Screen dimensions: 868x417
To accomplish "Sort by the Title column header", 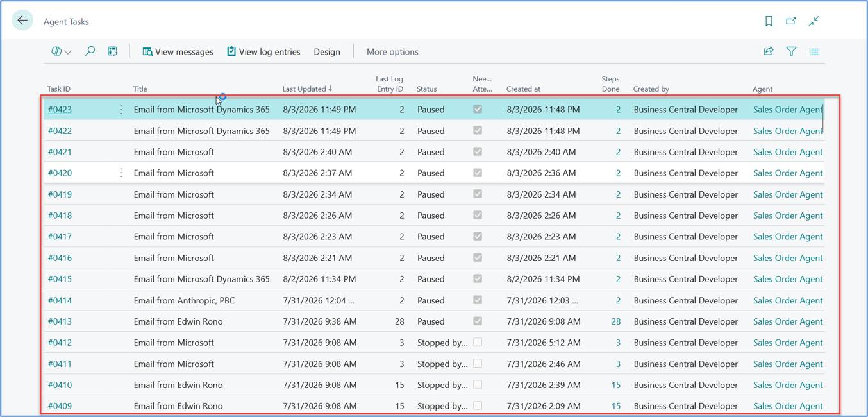I will (x=140, y=89).
